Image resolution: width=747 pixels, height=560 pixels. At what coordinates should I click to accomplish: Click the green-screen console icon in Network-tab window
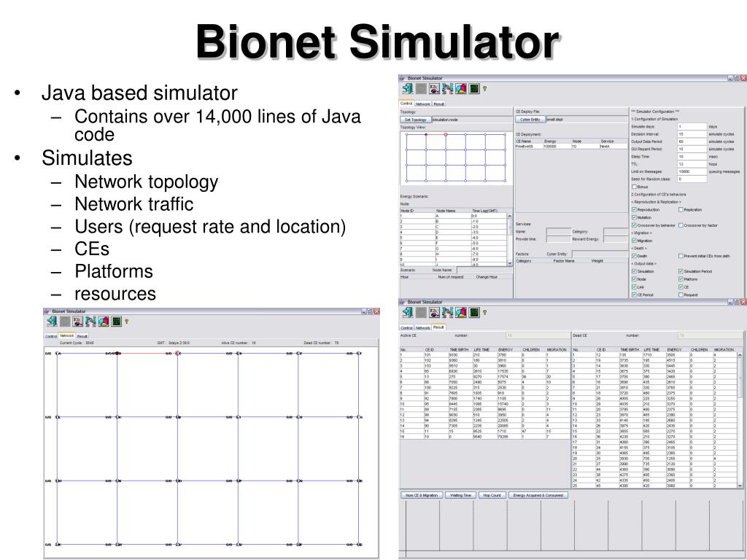[116, 322]
